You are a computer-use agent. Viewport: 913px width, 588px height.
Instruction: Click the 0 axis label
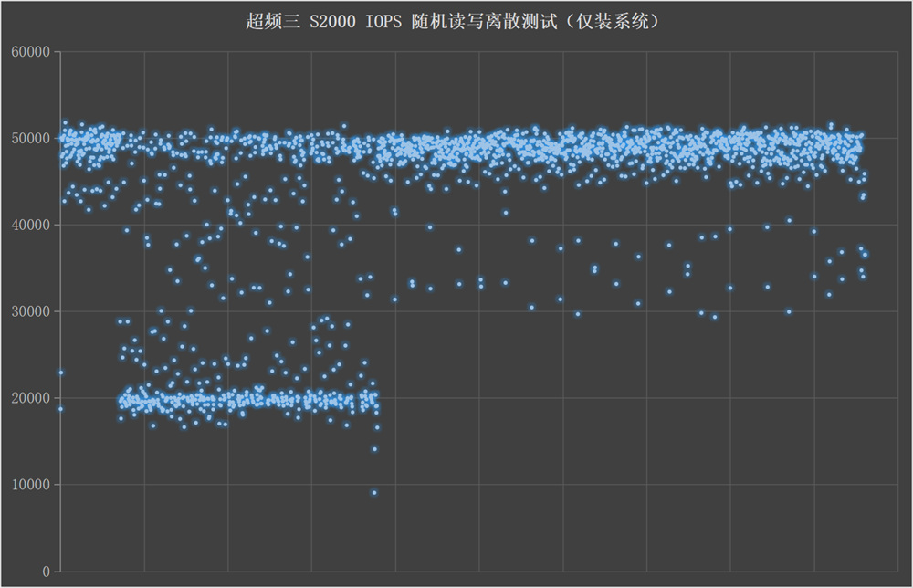click(46, 572)
